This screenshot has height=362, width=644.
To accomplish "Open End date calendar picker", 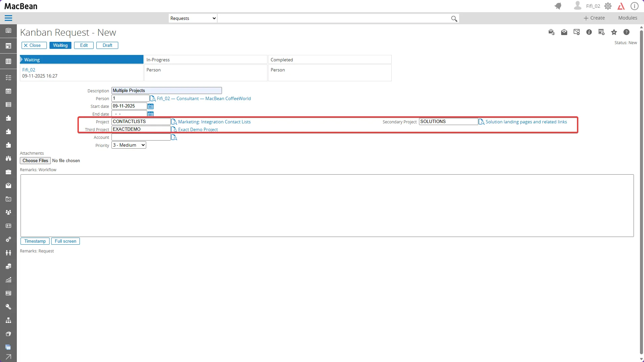I will [151, 114].
